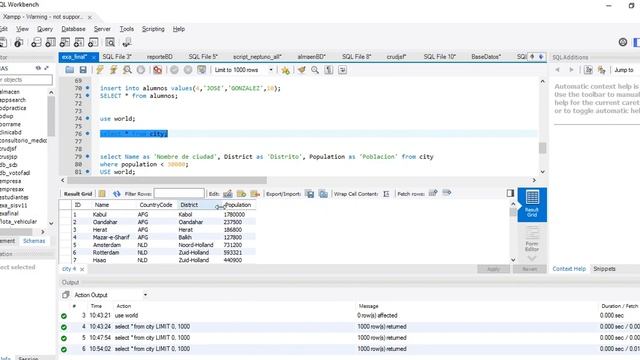Refresh result grid data icon
Image resolution: width=640 pixels, height=360 pixels.
116,193
